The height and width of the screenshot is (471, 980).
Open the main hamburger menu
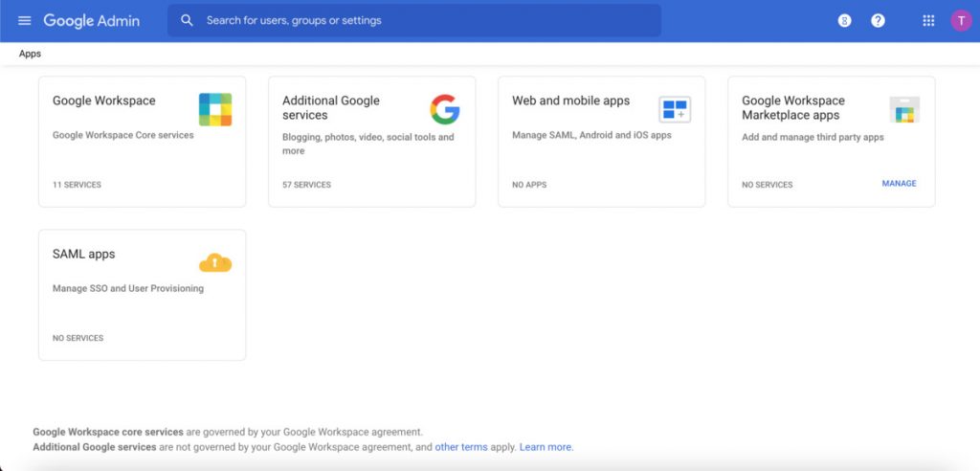24,21
